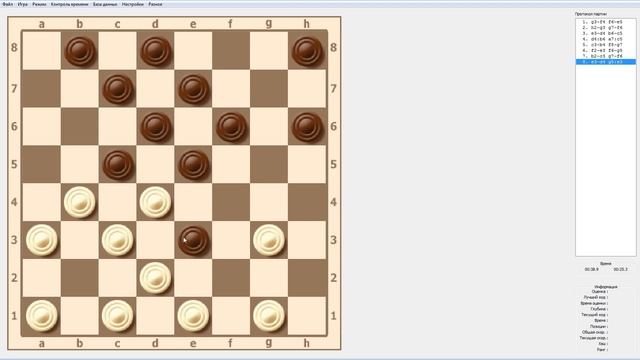This screenshot has width=640, height=360.
Task: Open the Разное menu
Action: pyautogui.click(x=155, y=4)
